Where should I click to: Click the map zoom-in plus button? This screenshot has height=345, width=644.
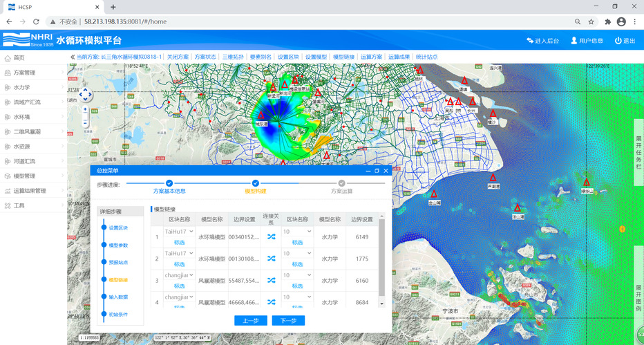coord(85,109)
